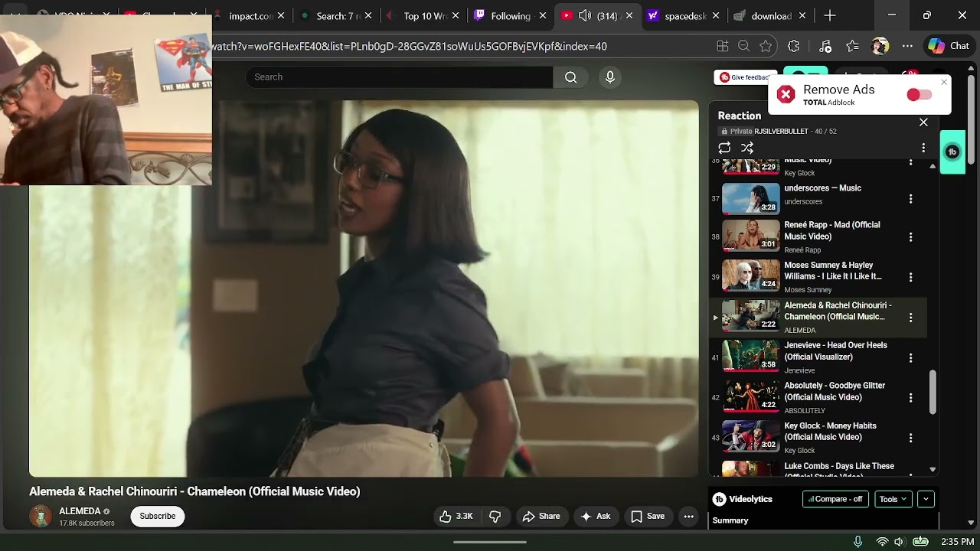Play the Reneé Rapp - Mad thumbnail
The width and height of the screenshot is (980, 551).
coord(751,235)
